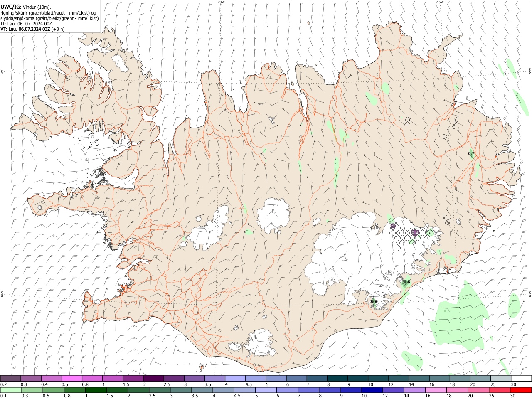
Task: Click the magenta 1 swatch in upper legend row
Action: [113, 378]
